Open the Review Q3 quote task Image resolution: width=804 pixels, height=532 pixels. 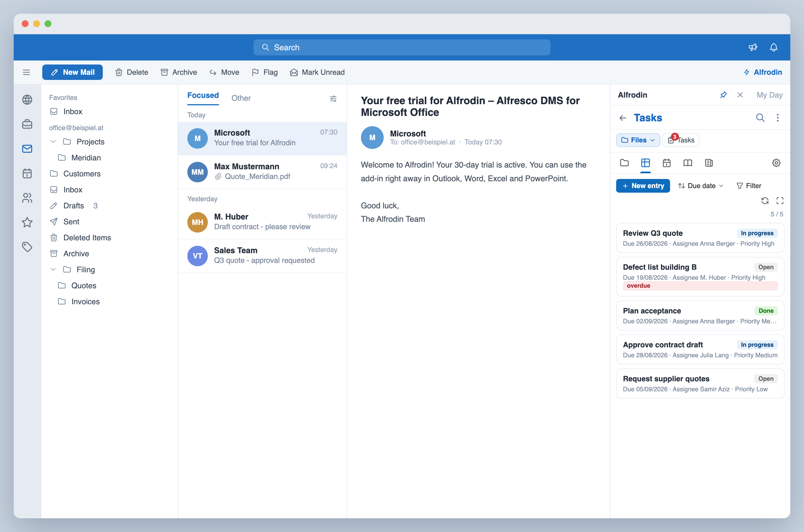(x=700, y=238)
